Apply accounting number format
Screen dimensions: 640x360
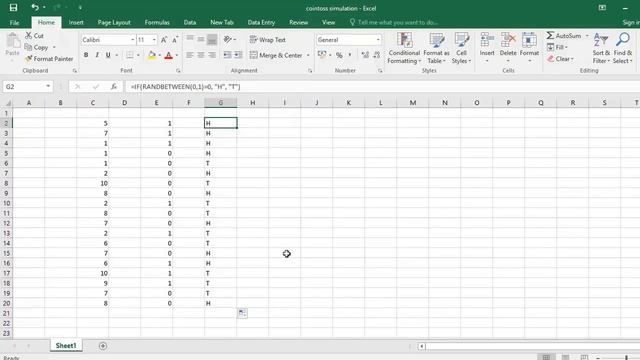322,55
